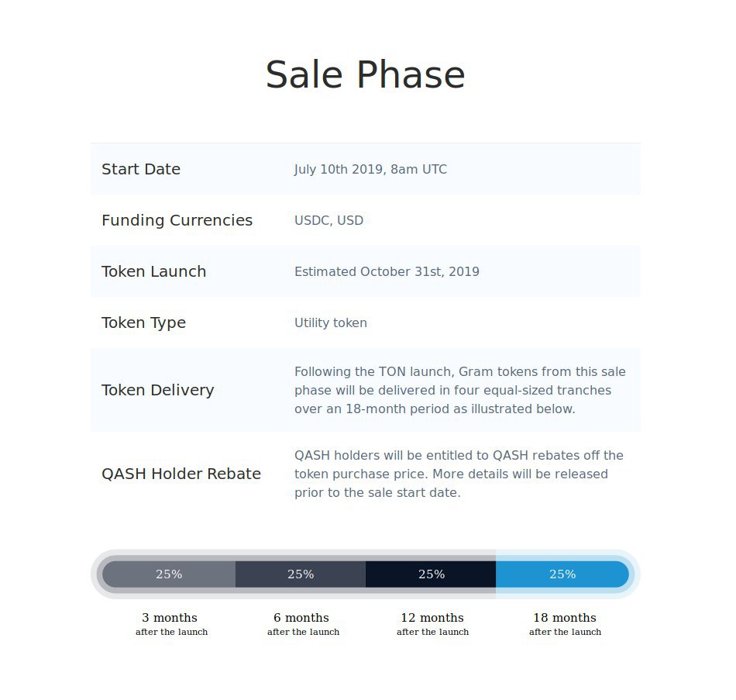Click the Sale Phase heading
The image size is (736, 700).
point(365,74)
